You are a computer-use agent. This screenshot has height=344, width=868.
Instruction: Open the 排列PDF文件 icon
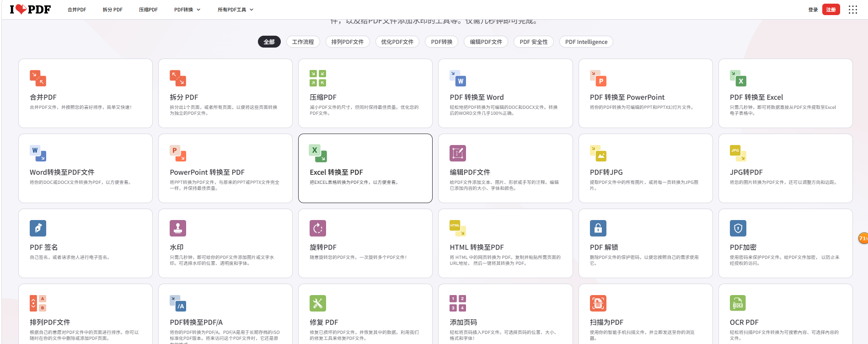[38, 303]
